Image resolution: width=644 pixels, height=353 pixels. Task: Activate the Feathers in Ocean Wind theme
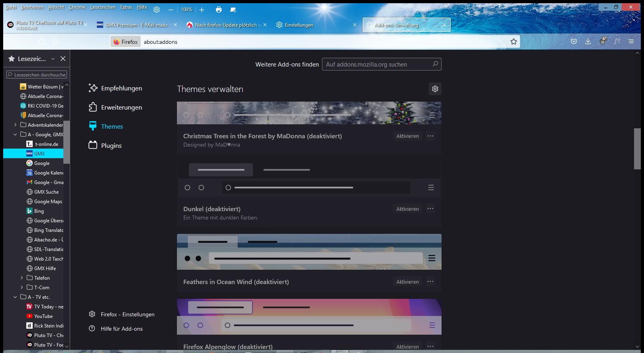[x=407, y=282]
